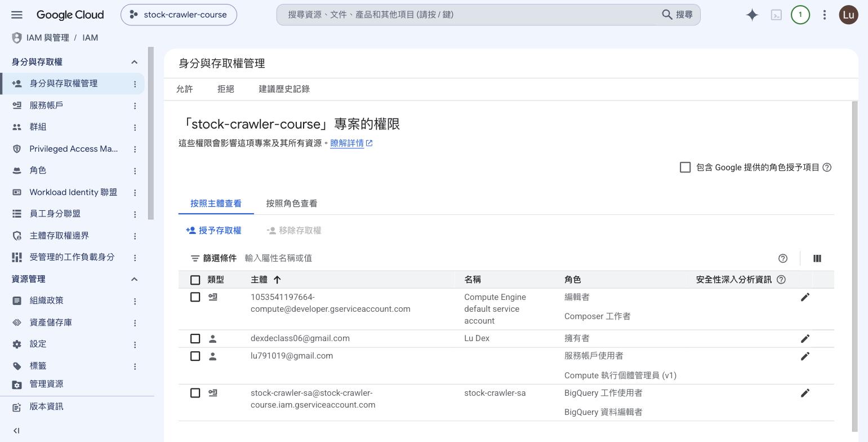The image size is (868, 442).
Task: Open more options for 服務帳戶
Action: pyautogui.click(x=135, y=105)
